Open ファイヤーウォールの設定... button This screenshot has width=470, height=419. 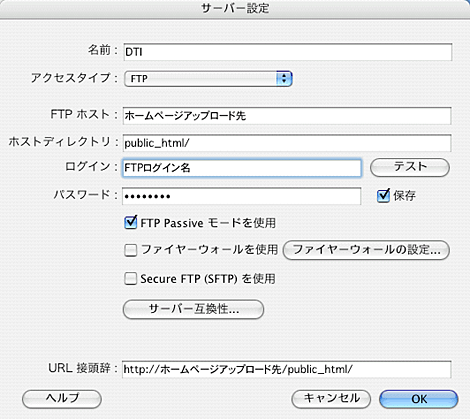point(366,250)
